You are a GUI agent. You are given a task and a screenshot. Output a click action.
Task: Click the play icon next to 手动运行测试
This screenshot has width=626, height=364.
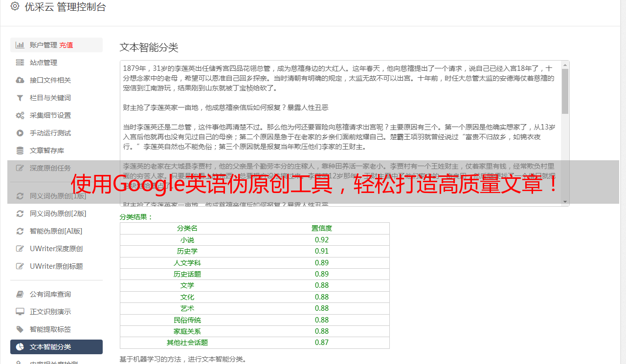(x=20, y=133)
